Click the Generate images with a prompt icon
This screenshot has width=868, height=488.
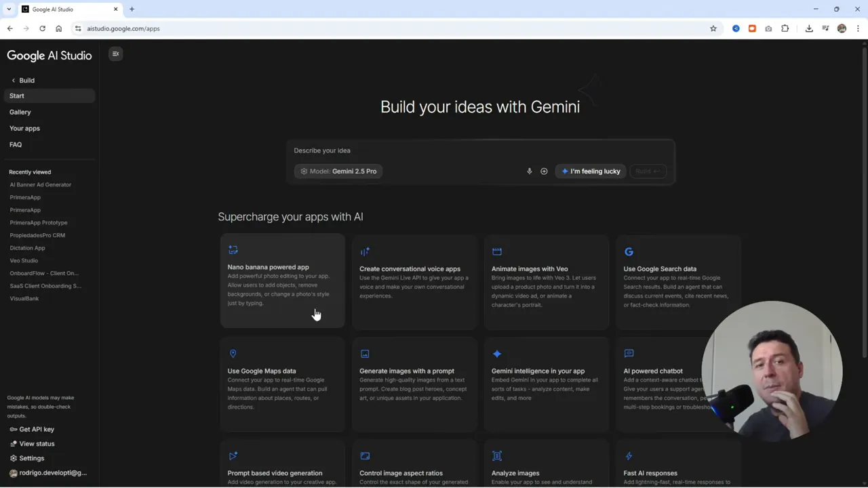tap(365, 353)
